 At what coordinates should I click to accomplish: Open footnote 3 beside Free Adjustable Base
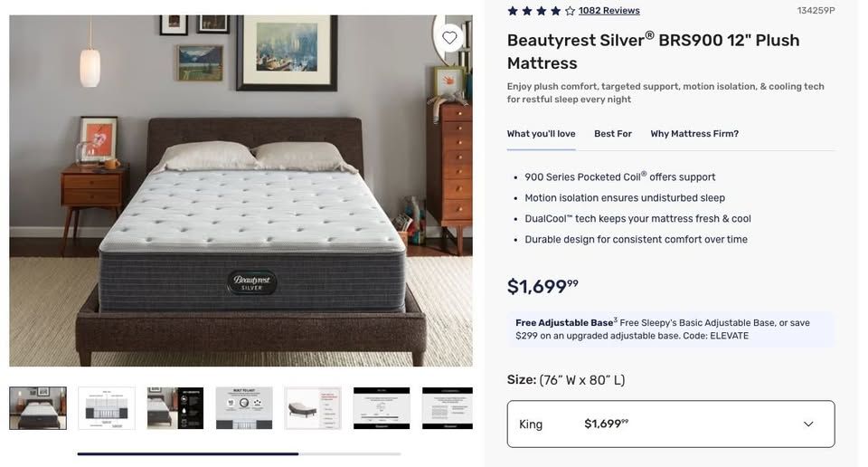[x=616, y=319]
